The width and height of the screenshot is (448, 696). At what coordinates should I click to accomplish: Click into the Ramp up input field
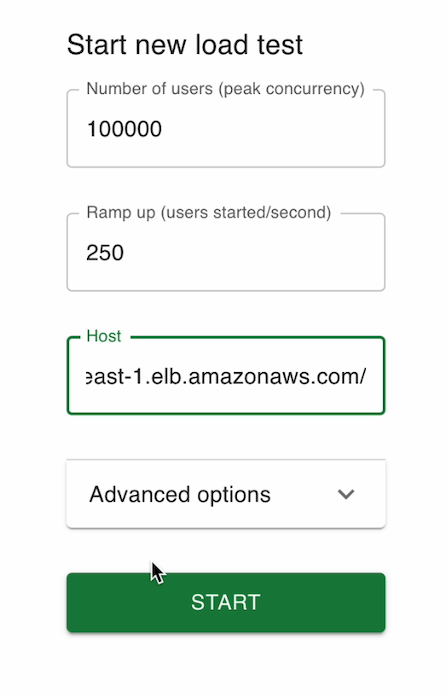coord(226,252)
